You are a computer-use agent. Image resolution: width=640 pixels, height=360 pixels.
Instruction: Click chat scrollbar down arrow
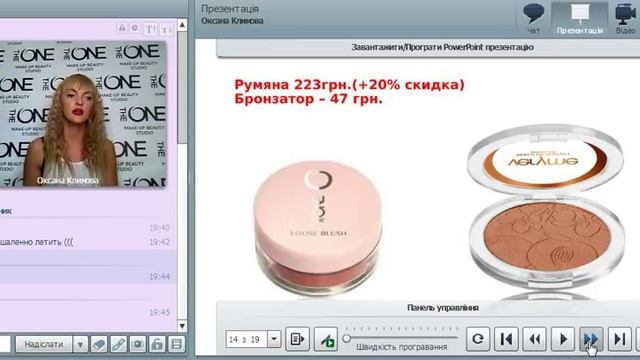pos(182,326)
